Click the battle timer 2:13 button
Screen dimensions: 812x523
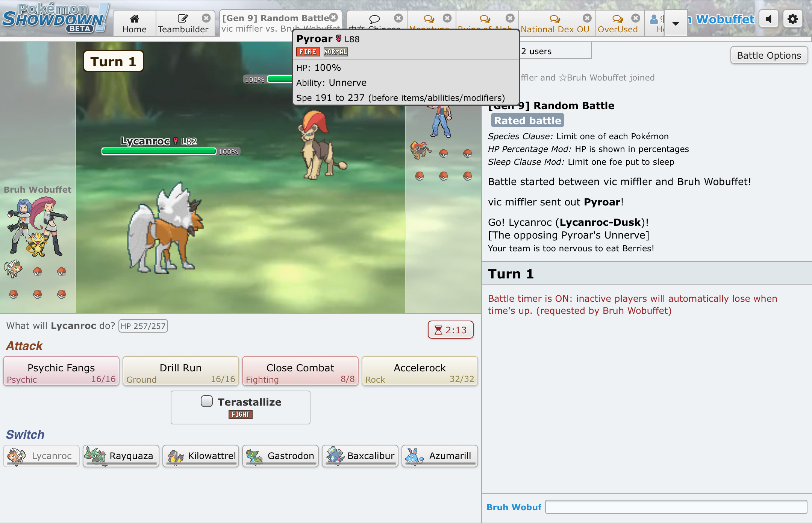tap(450, 330)
